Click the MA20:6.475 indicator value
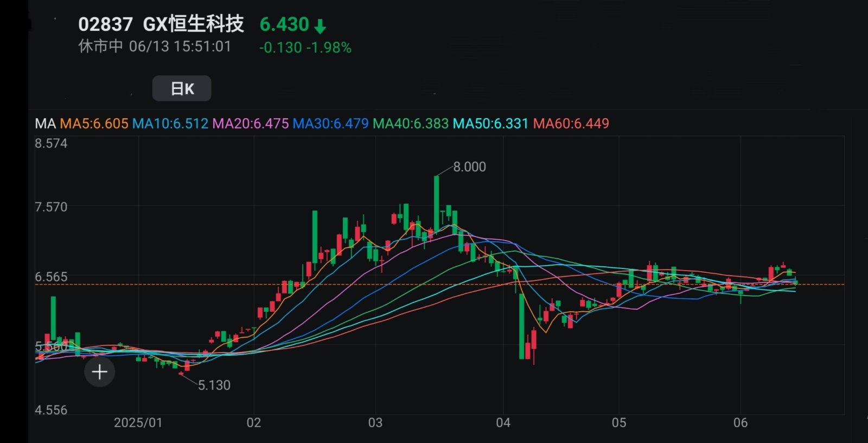The width and height of the screenshot is (868, 443). (x=251, y=124)
